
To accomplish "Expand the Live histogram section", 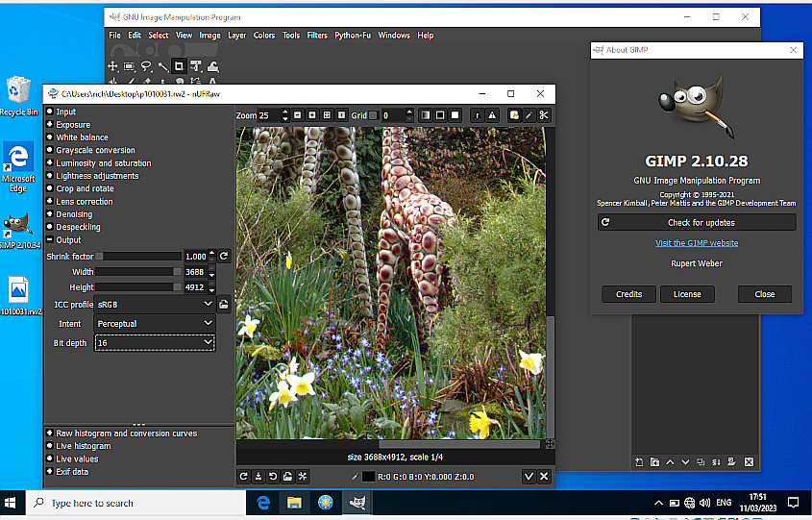I will (x=50, y=446).
